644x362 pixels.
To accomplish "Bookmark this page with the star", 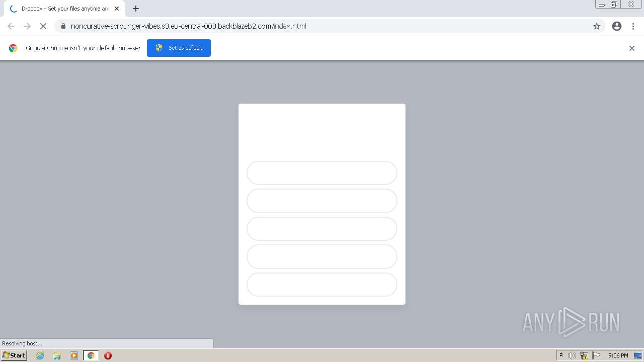I will tap(597, 26).
